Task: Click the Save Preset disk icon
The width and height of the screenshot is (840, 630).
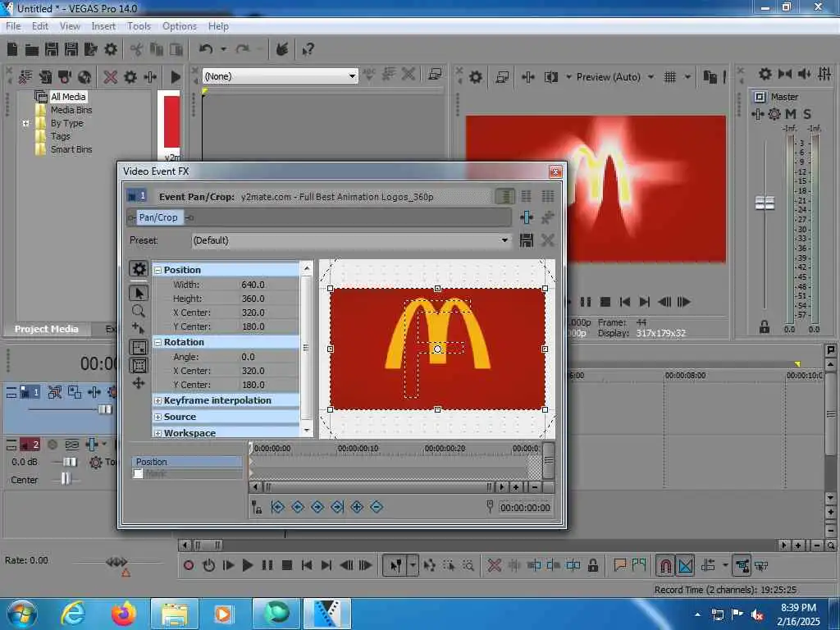Action: tap(527, 240)
